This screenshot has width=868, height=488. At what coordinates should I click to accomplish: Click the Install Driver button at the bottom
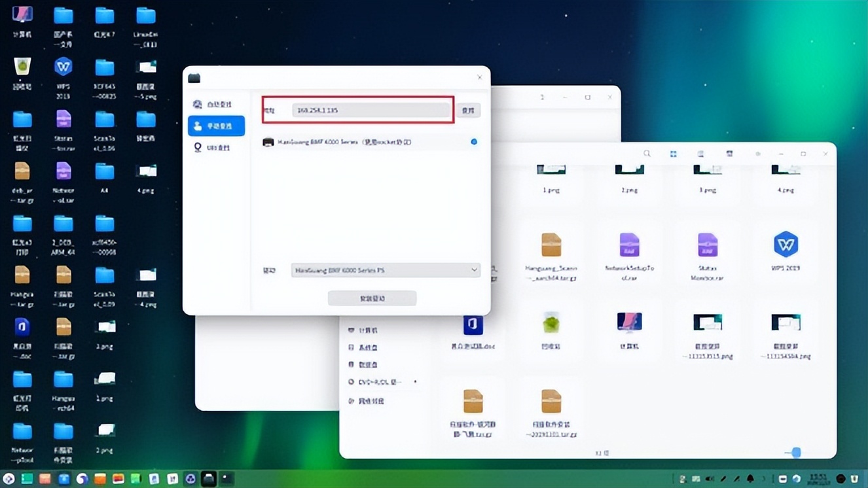click(372, 298)
